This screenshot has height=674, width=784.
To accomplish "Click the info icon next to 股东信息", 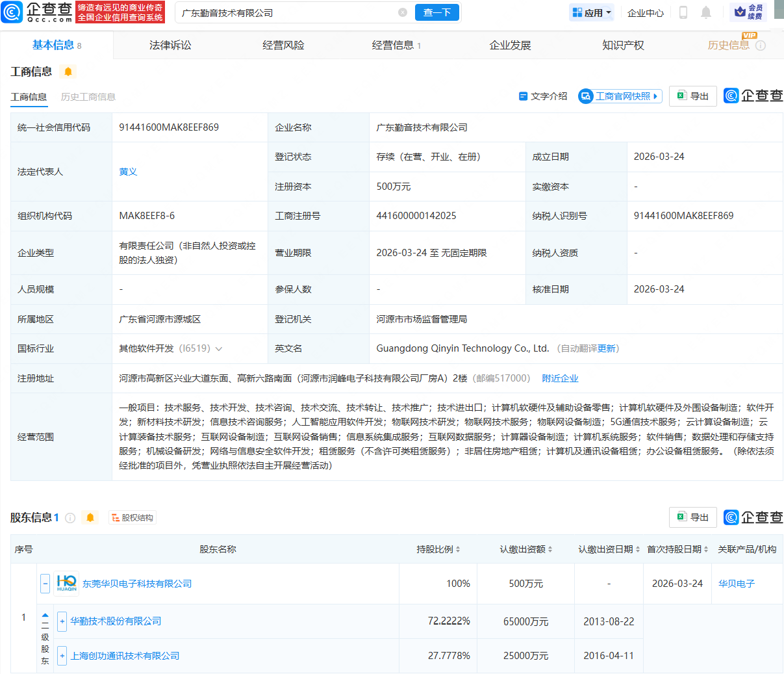I will tap(70, 518).
